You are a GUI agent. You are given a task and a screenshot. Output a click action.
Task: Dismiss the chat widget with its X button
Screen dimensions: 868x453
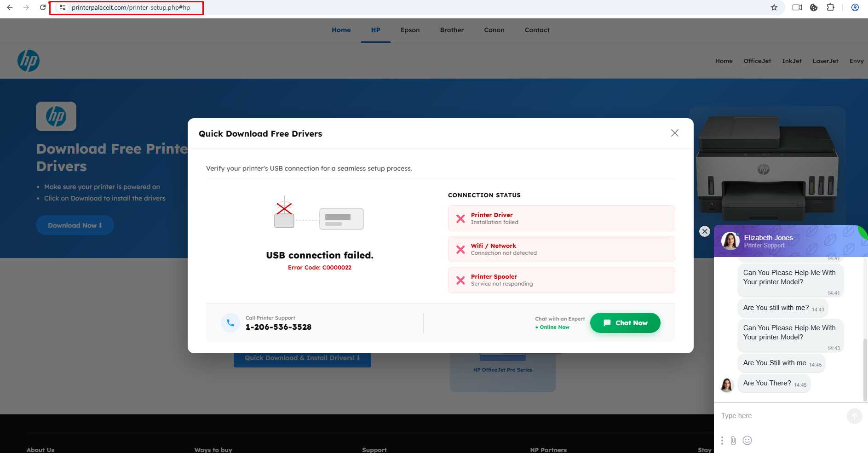[705, 231]
